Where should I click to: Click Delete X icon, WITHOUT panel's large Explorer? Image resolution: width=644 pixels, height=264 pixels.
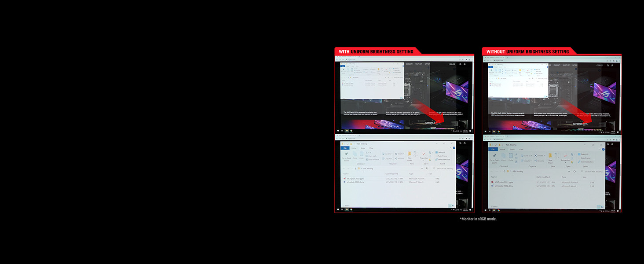point(535,156)
